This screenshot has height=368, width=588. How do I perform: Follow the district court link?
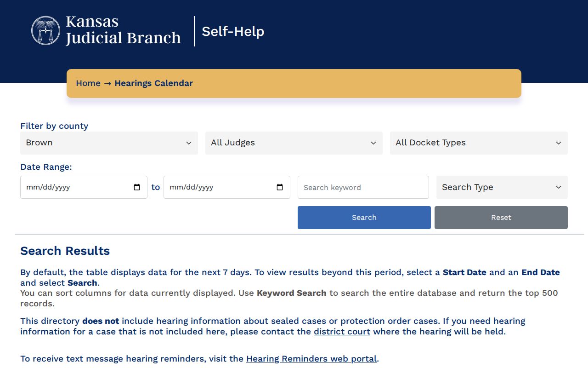(342, 332)
